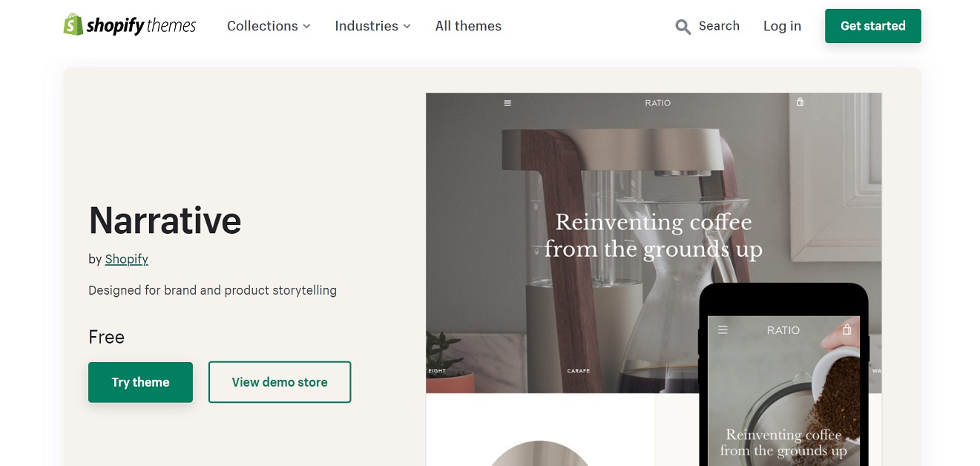This screenshot has width=980, height=466.
Task: Select the CARAFE label in desktop preview
Action: (578, 370)
